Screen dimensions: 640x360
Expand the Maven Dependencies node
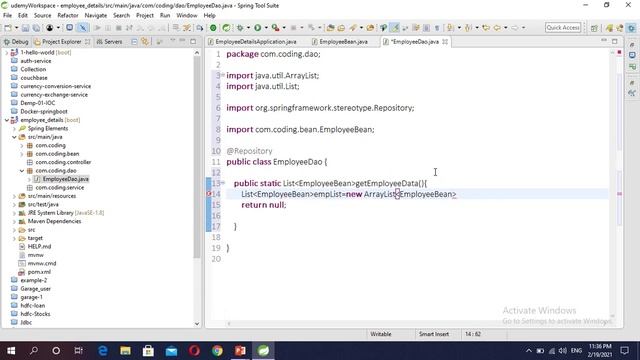coord(14,222)
